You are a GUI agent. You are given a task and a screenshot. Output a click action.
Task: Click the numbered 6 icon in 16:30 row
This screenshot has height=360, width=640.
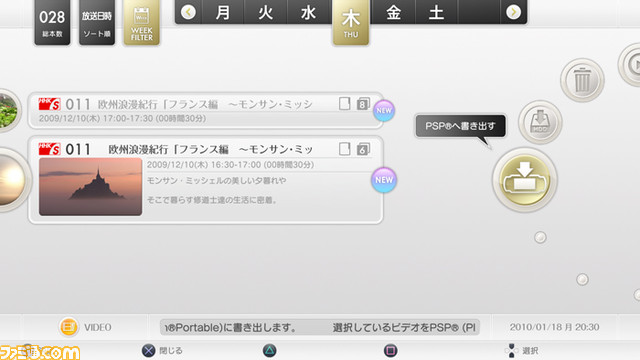point(363,149)
